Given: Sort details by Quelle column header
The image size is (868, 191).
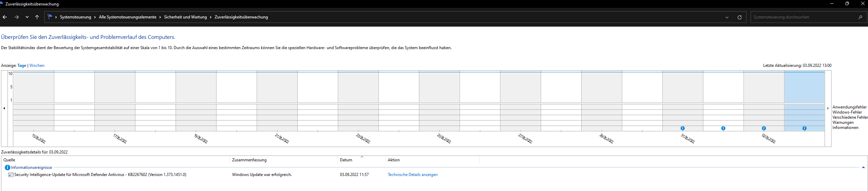Looking at the screenshot, I should pos(115,160).
